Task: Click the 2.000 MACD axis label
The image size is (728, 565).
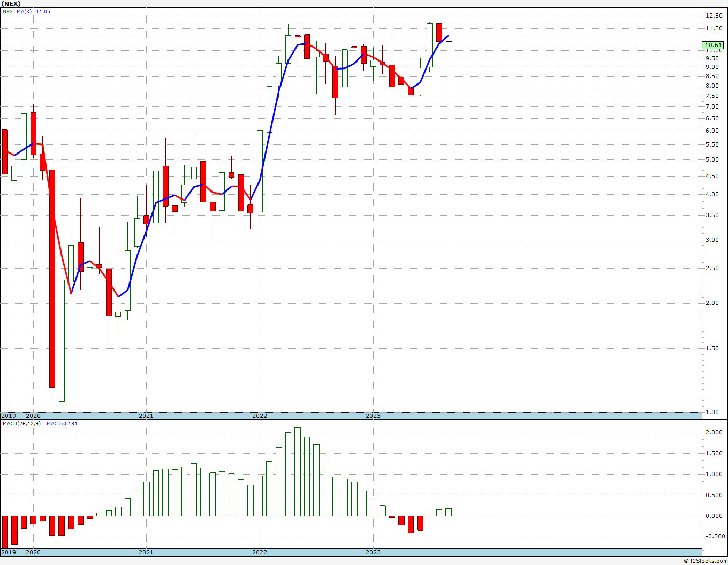Action: (714, 433)
